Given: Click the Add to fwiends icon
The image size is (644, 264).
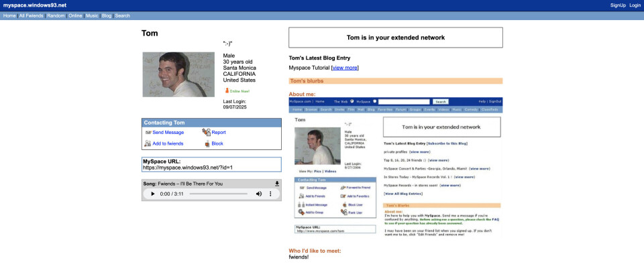Looking at the screenshot, I should 148,143.
